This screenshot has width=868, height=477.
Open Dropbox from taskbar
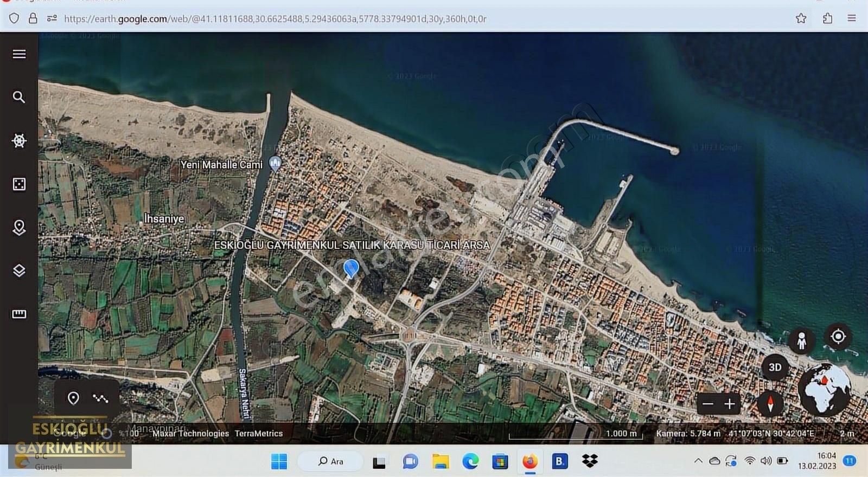(590, 461)
